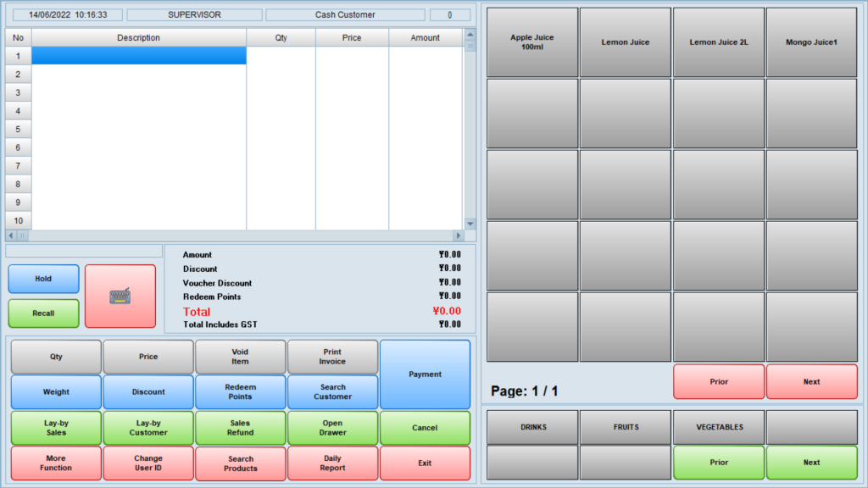Select Apple Juice 100ml product

click(532, 42)
